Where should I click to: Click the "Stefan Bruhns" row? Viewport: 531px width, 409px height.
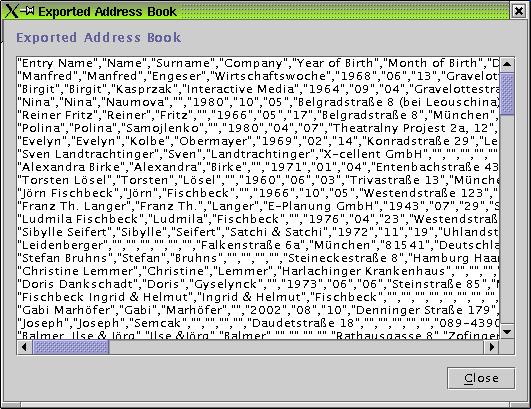[258, 258]
